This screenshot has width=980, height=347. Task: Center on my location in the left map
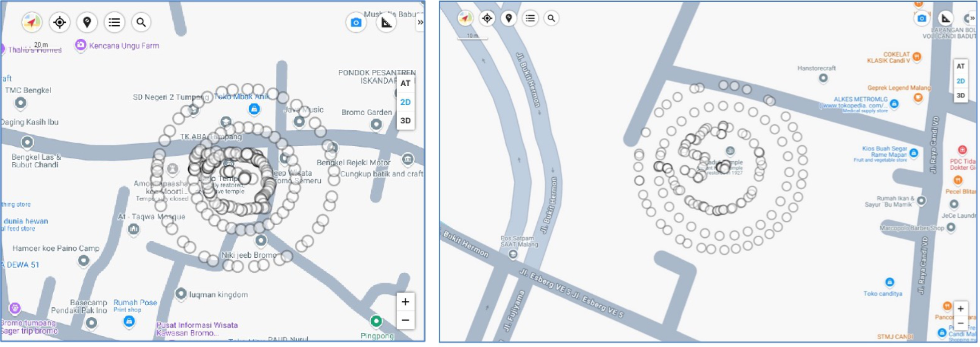60,22
